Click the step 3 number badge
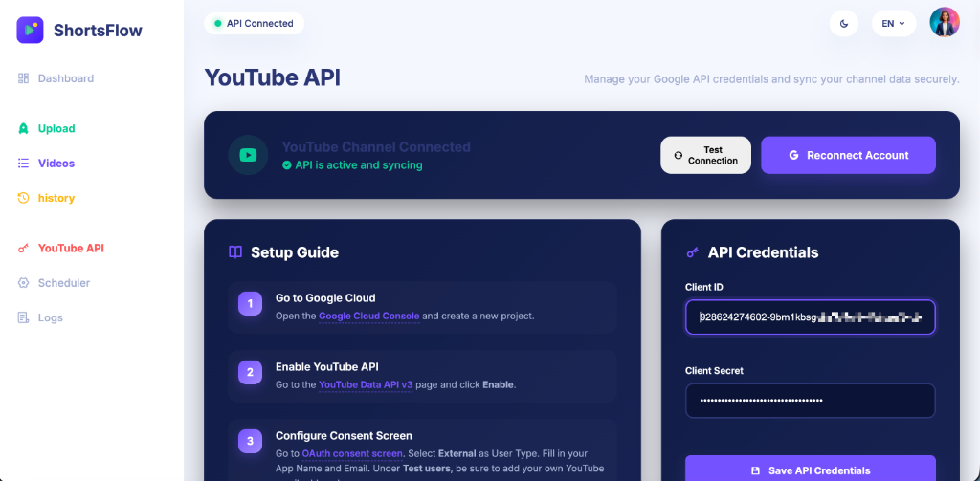Image resolution: width=980 pixels, height=481 pixels. [x=250, y=441]
